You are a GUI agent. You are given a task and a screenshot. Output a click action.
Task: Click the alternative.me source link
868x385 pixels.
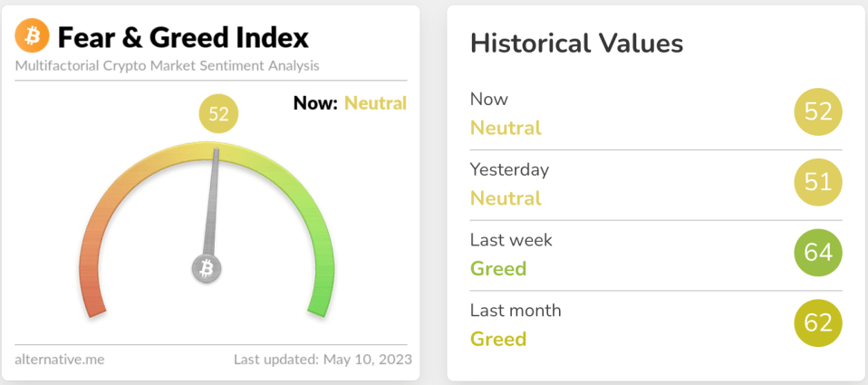click(x=60, y=360)
